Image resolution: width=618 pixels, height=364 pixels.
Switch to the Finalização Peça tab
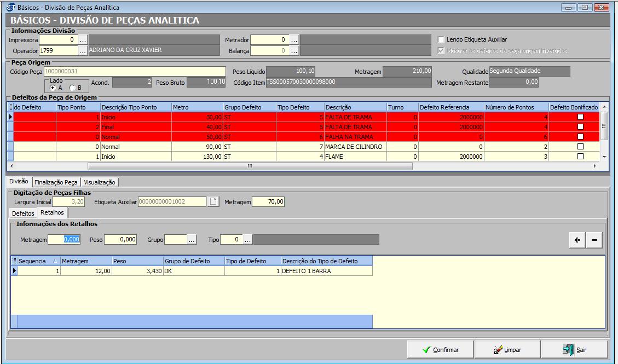tap(56, 182)
